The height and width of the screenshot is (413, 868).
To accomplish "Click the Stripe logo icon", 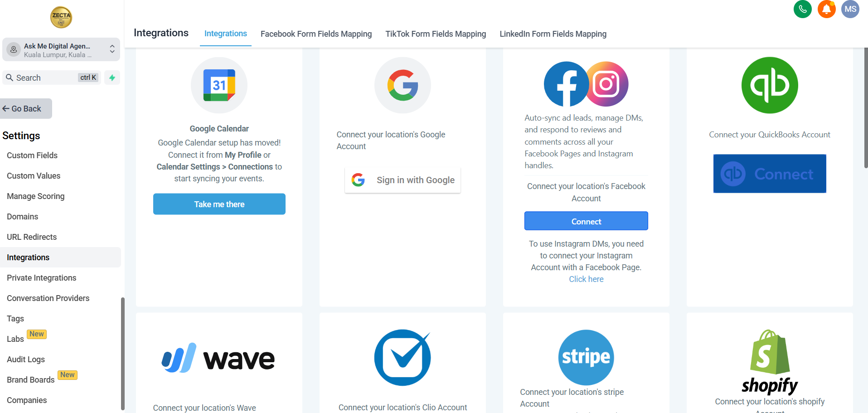I will pyautogui.click(x=586, y=357).
